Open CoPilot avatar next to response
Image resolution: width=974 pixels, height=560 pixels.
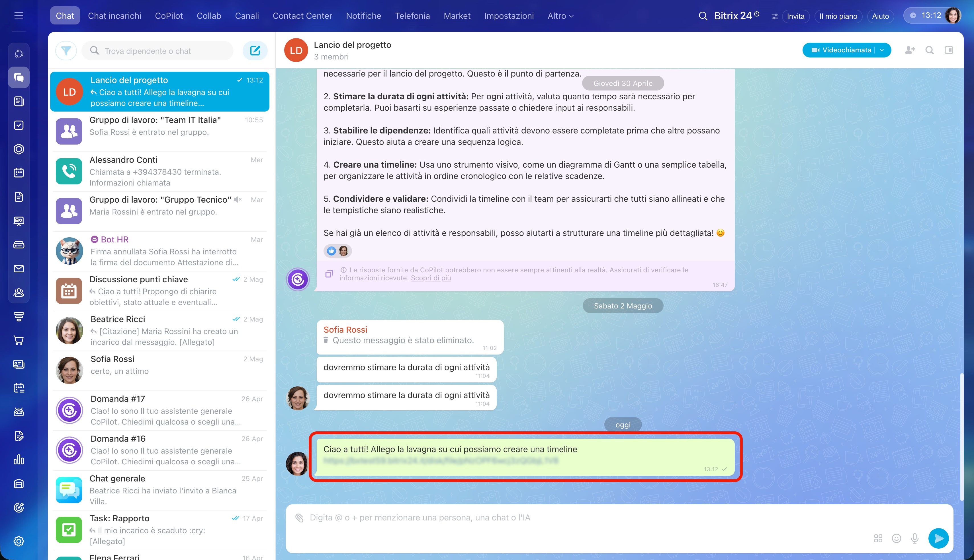coord(298,279)
